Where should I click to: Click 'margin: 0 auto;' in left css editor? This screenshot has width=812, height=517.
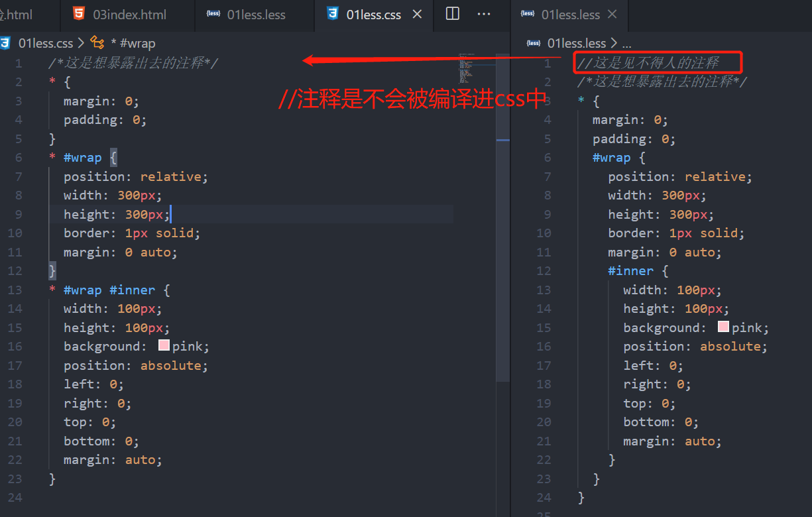pyautogui.click(x=121, y=252)
